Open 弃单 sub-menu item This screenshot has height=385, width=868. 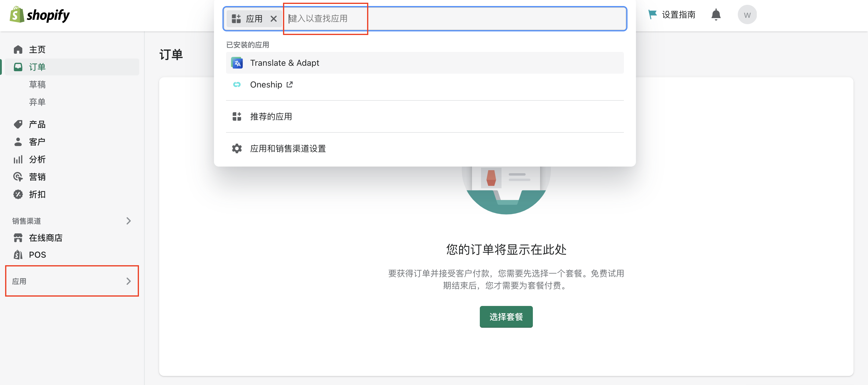37,102
